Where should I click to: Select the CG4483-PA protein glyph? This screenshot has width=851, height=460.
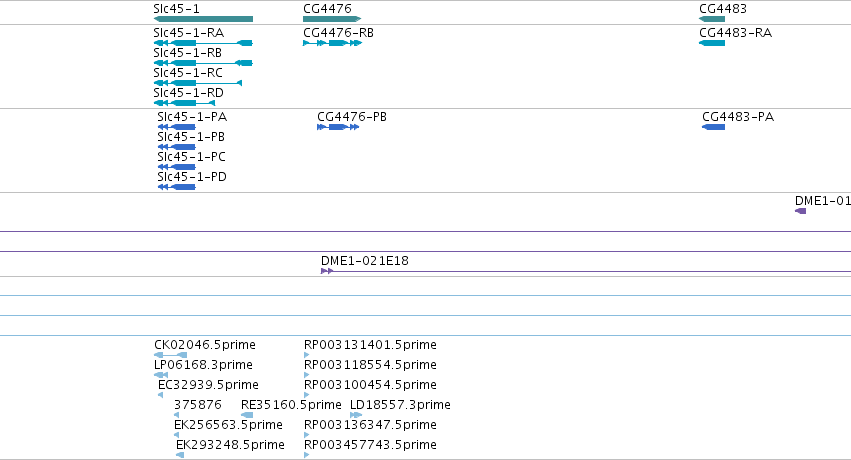(714, 127)
